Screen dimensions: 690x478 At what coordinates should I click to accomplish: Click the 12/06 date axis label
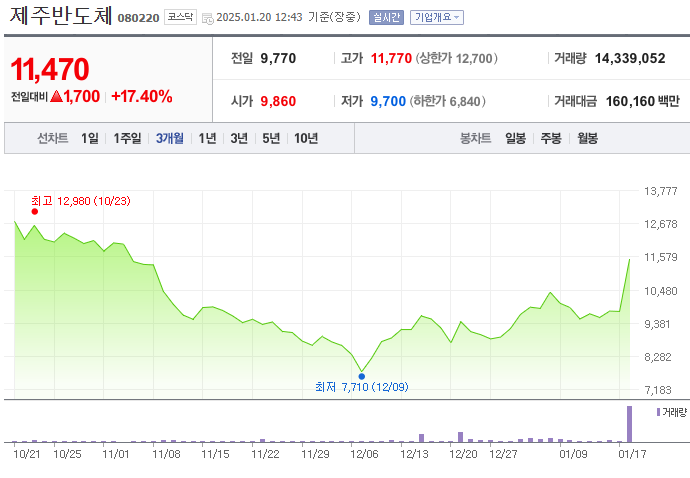[x=364, y=454]
